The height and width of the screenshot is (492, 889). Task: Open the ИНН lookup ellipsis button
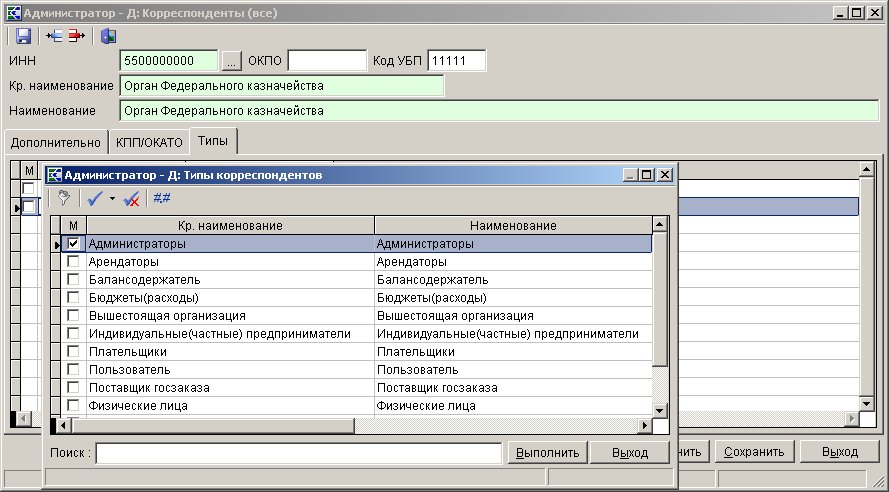(x=231, y=61)
